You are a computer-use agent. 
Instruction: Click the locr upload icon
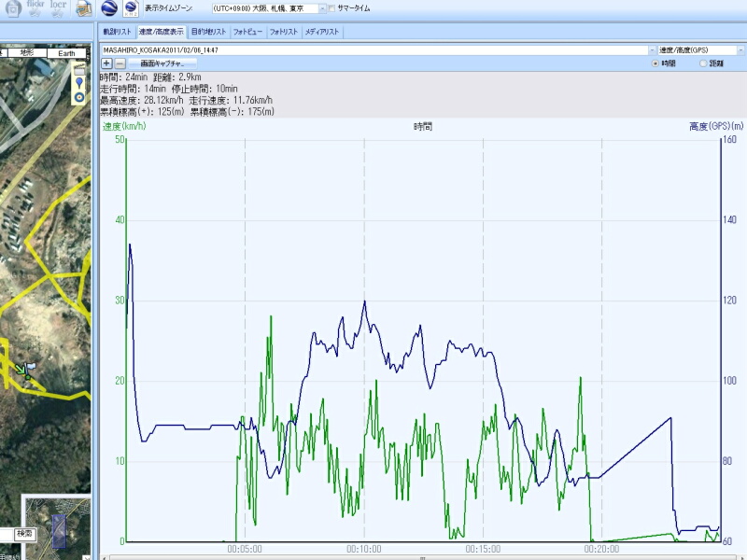click(58, 8)
